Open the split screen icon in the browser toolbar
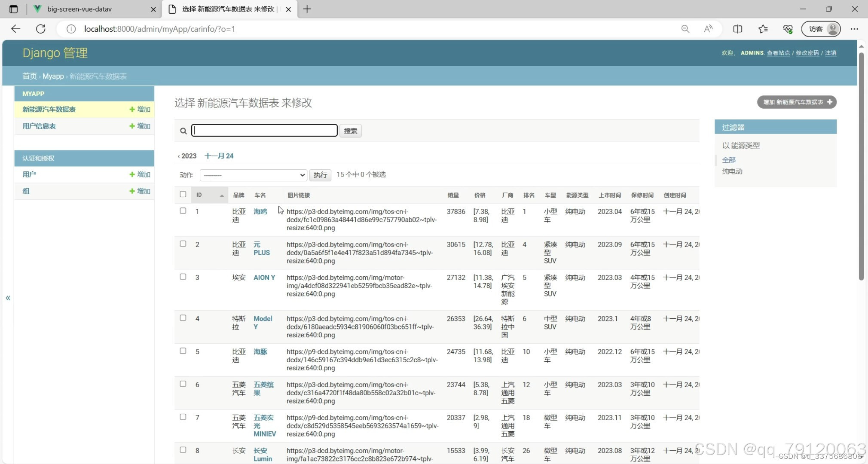868x464 pixels. click(738, 29)
